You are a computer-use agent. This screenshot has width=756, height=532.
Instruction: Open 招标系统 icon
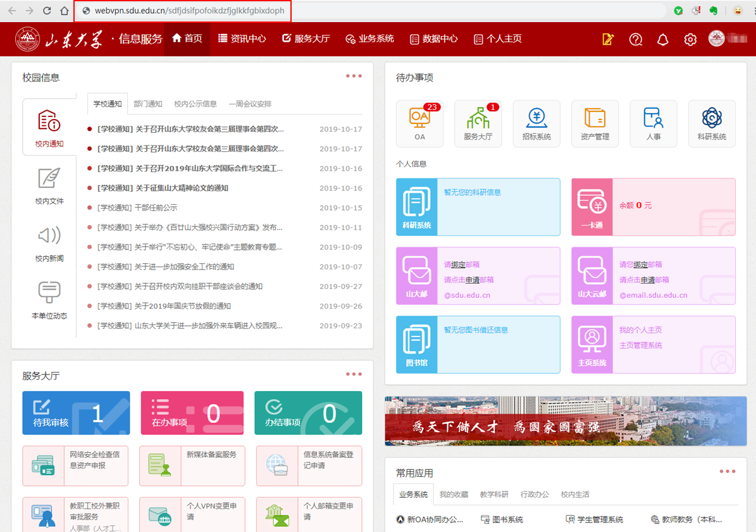point(536,123)
